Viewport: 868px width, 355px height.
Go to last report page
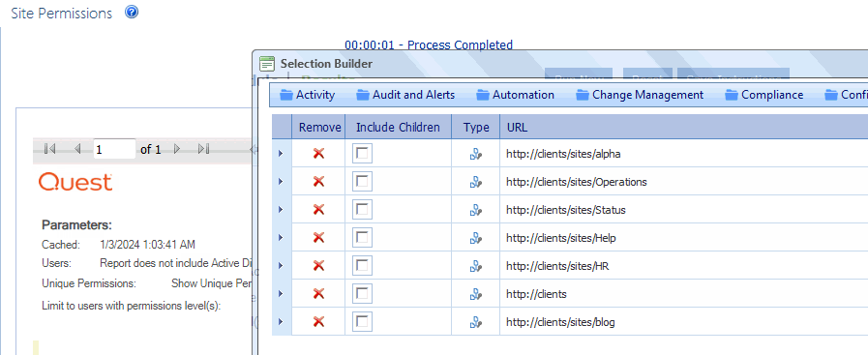click(204, 149)
